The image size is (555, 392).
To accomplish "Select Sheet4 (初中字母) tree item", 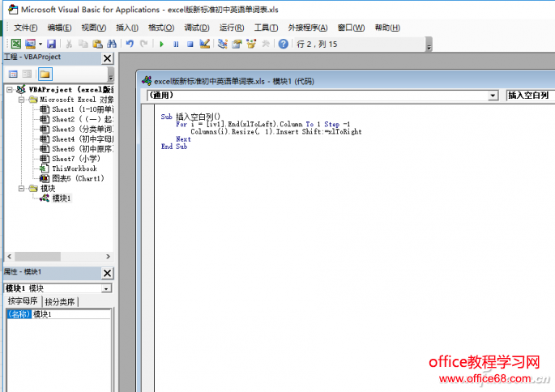I will pyautogui.click(x=76, y=139).
